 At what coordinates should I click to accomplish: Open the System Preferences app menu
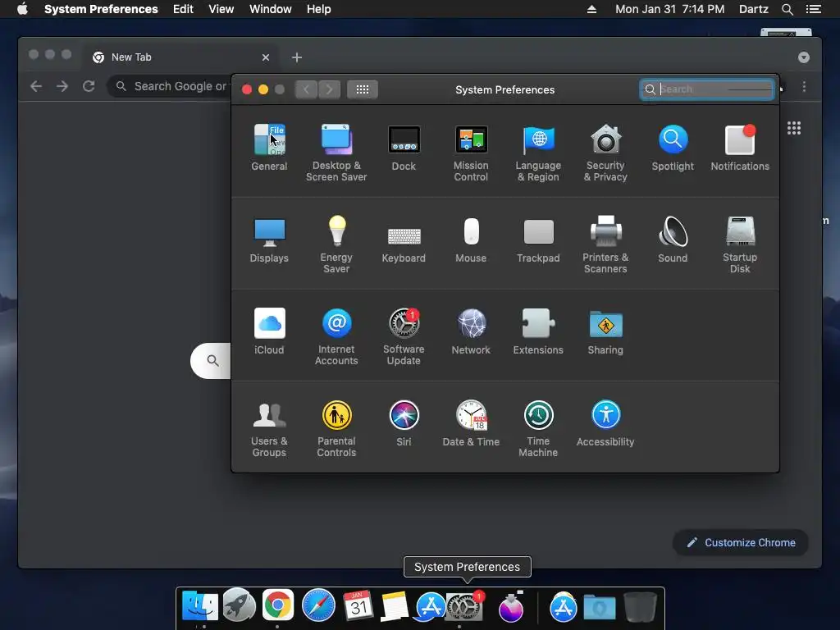pyautogui.click(x=101, y=9)
